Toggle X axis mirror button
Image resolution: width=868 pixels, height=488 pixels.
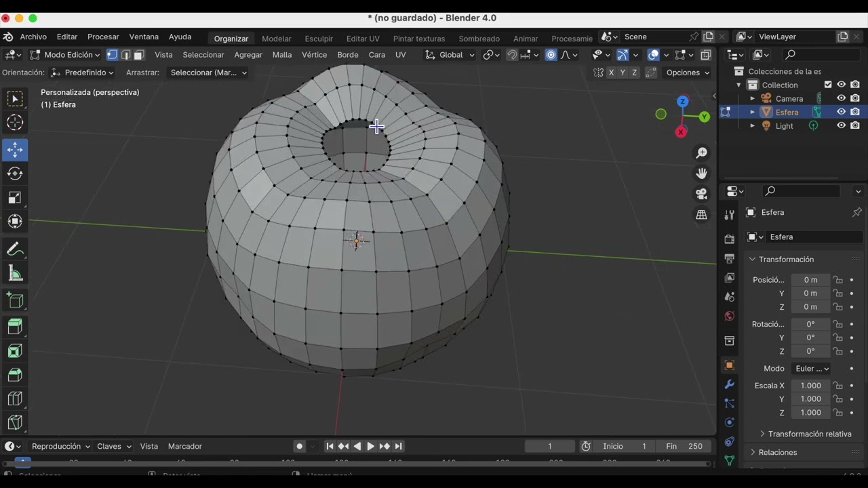611,73
